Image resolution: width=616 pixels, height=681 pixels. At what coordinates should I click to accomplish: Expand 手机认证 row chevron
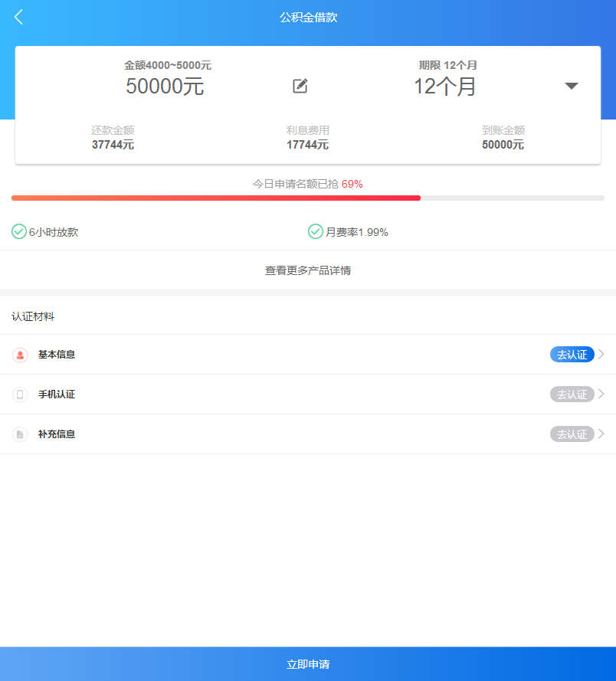tap(601, 394)
